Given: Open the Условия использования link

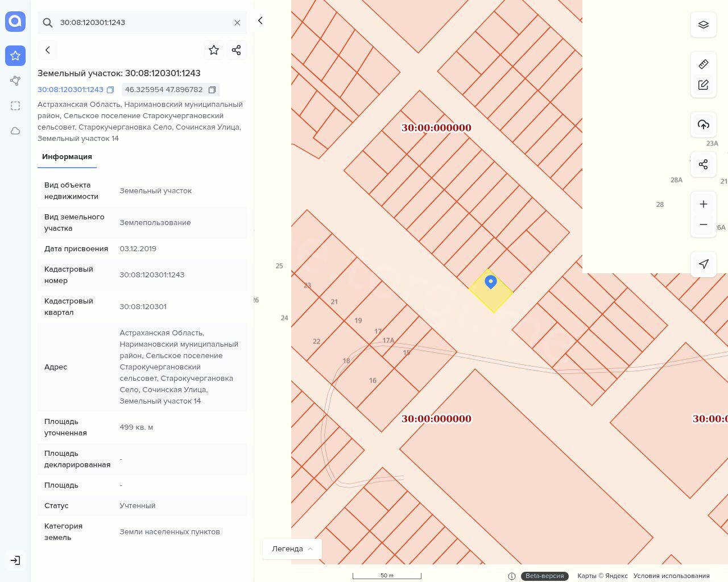Looking at the screenshot, I should pos(671,576).
